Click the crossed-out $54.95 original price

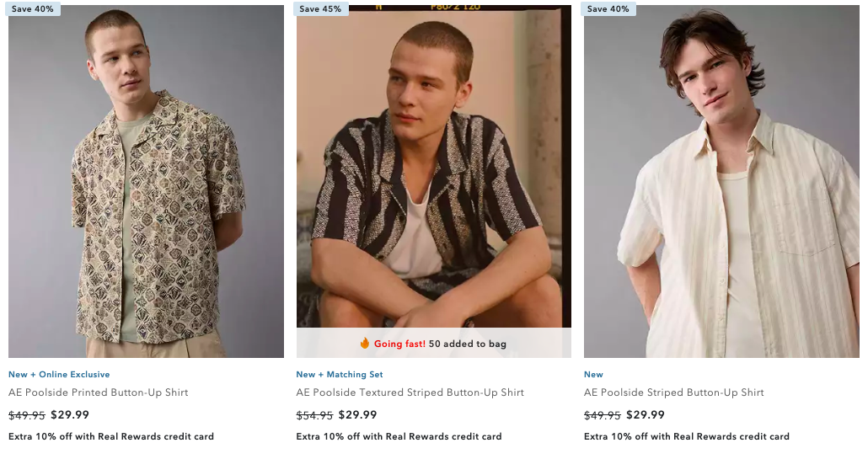[x=314, y=415]
